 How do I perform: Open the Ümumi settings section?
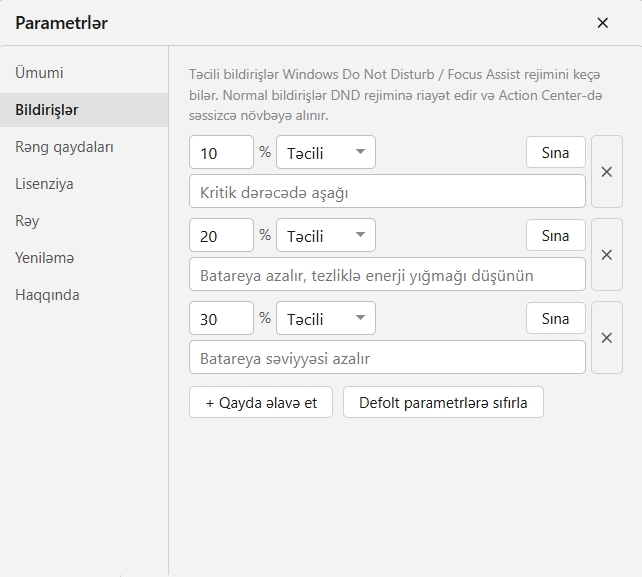(84, 73)
